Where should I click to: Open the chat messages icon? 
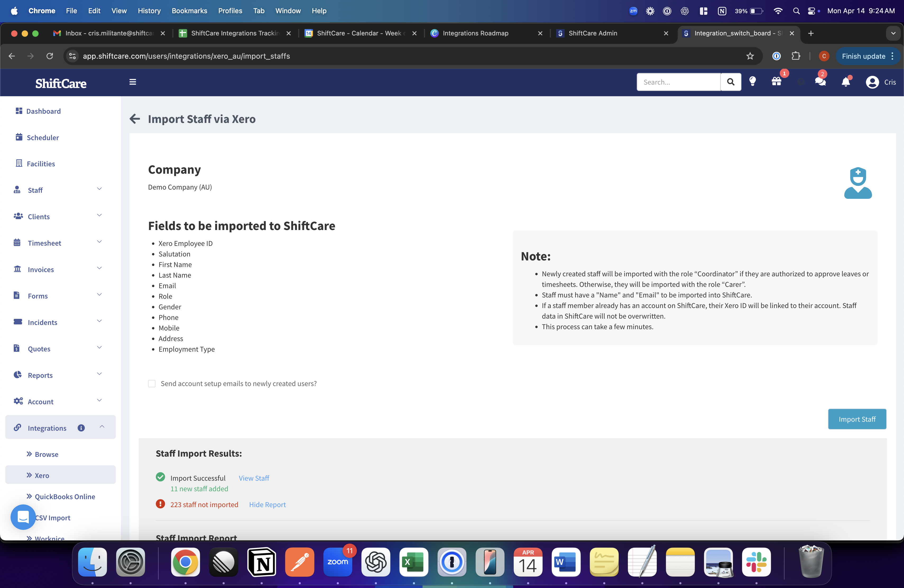820,82
